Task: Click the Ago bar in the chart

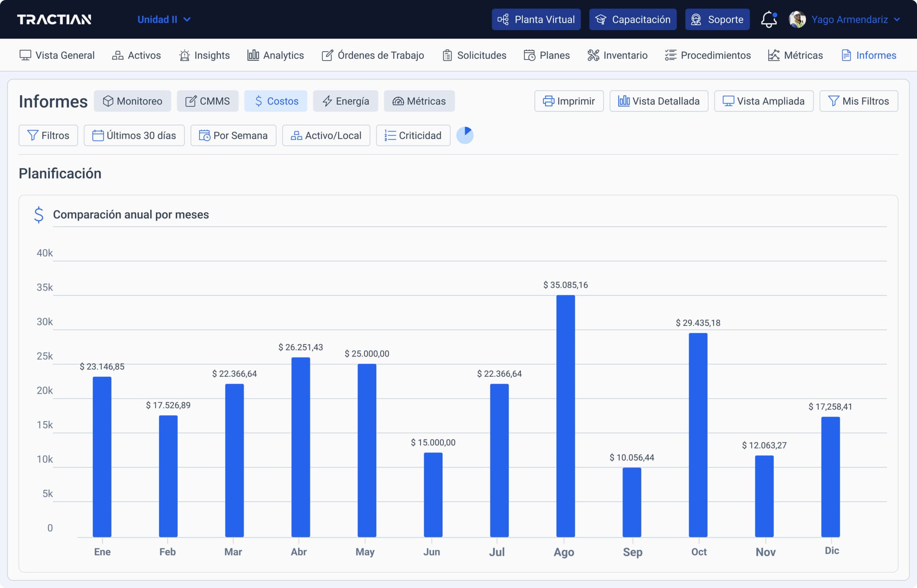Action: [x=565, y=415]
